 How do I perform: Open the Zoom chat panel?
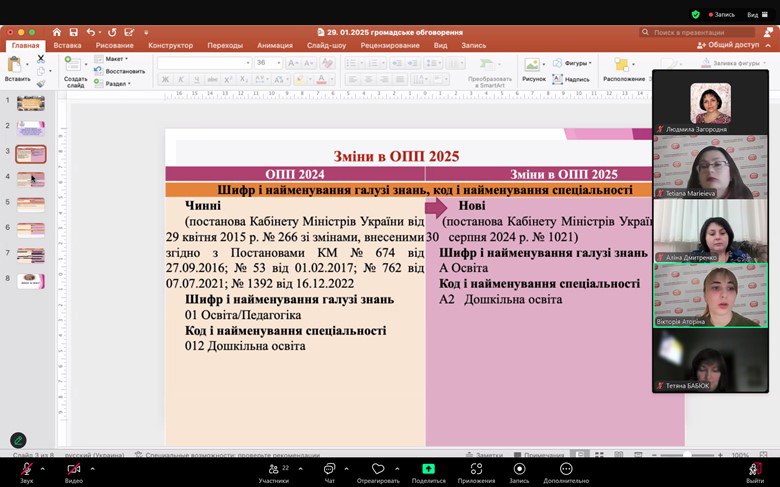(x=329, y=469)
